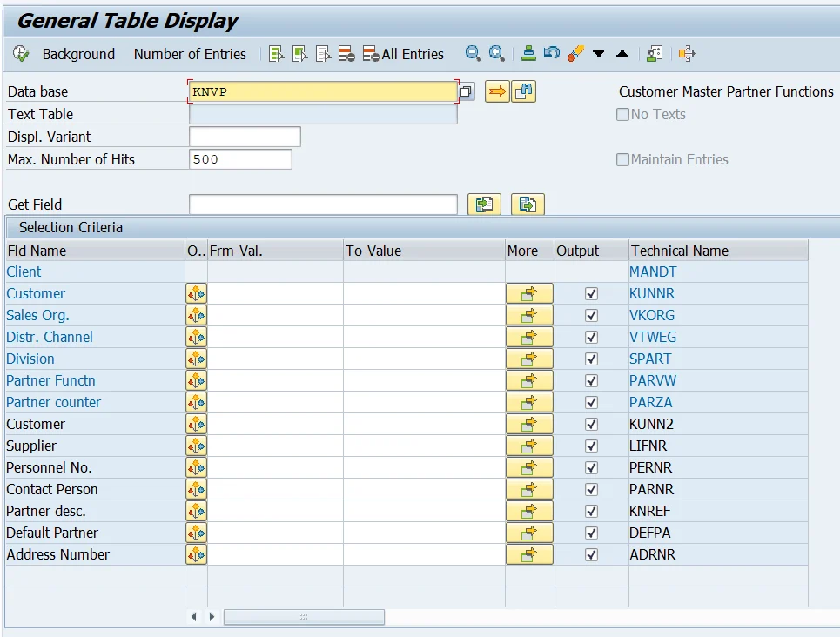This screenshot has width=840, height=637.
Task: Click the undo arrow icon in toolbar
Action: click(x=552, y=53)
